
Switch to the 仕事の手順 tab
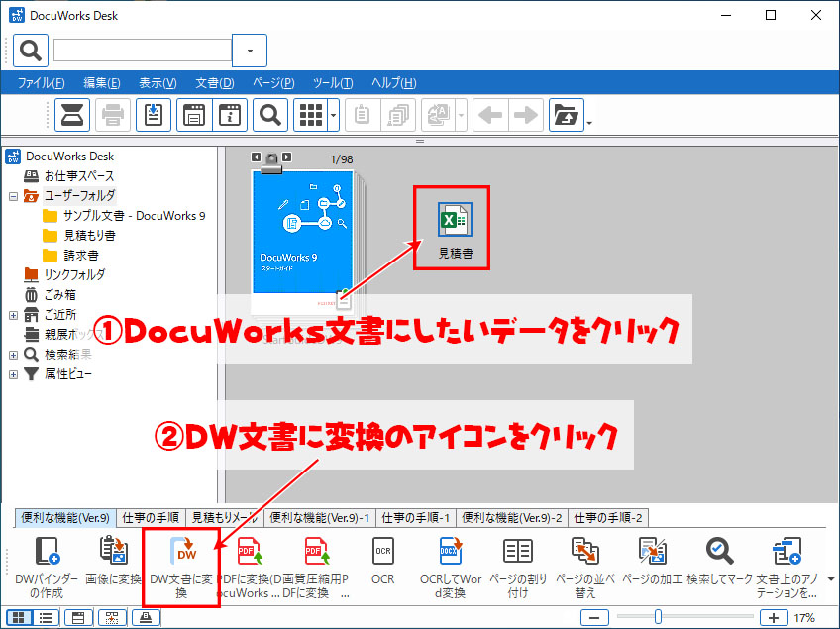point(151,517)
